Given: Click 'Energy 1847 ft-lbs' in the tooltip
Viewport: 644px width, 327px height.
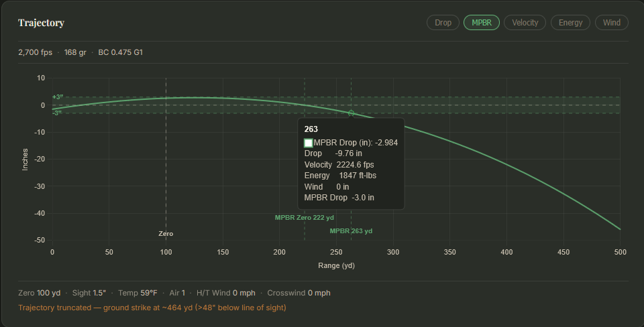Looking at the screenshot, I should coord(340,175).
